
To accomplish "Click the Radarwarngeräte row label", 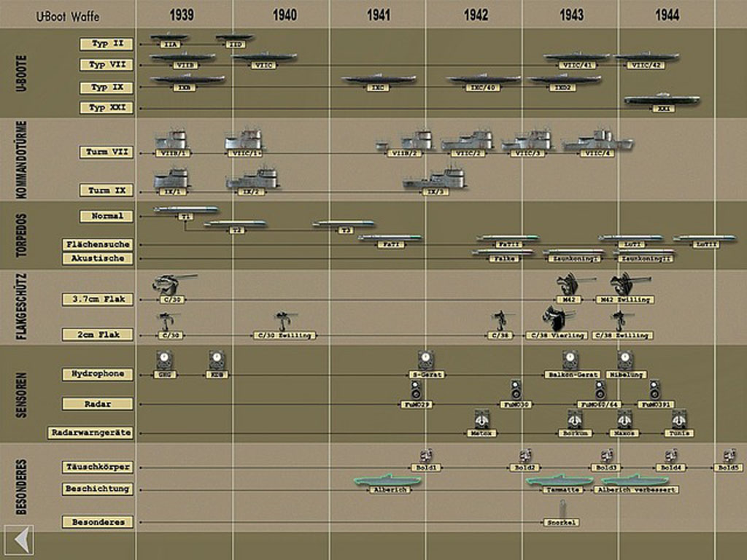I will tap(91, 432).
